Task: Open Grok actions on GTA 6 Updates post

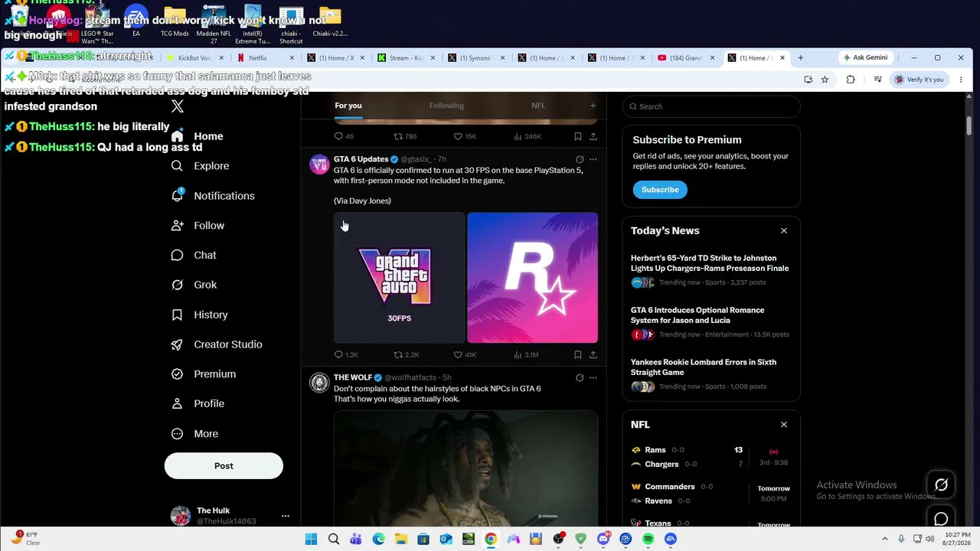Action: [580, 160]
